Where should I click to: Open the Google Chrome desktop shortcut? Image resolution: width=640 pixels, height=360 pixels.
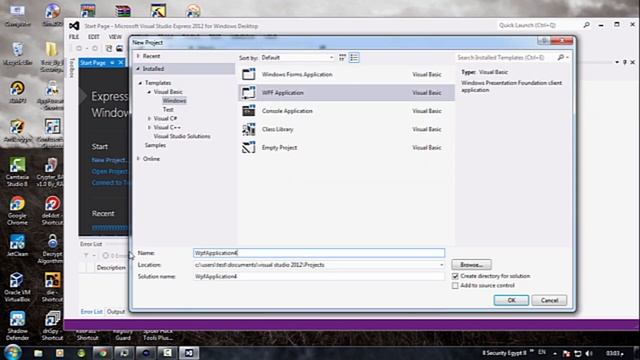tap(17, 211)
